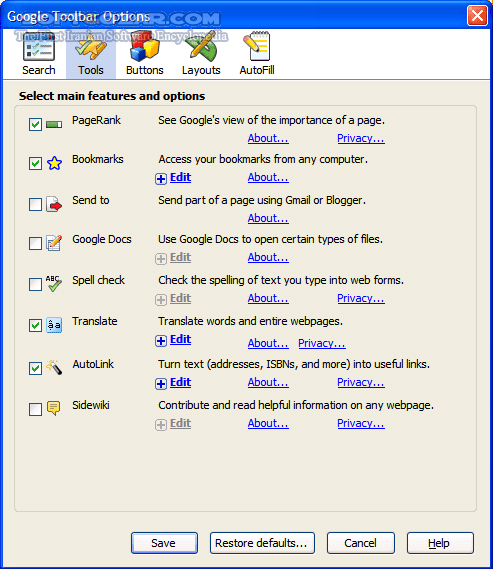Screen dimensions: 493x569
Task: Open Spell check About link
Action: click(268, 298)
